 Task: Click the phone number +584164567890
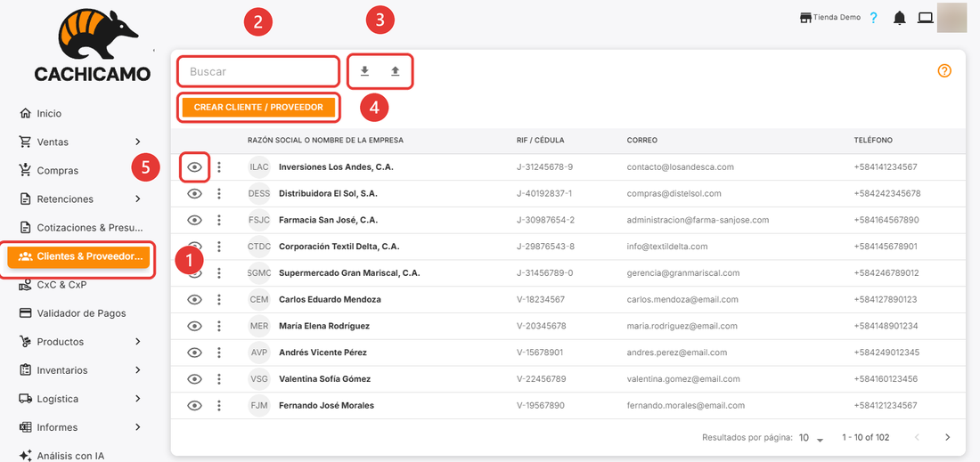pyautogui.click(x=886, y=220)
